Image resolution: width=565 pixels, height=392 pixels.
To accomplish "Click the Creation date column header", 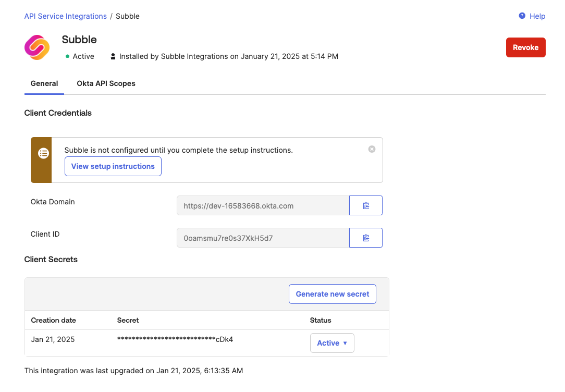I will point(53,320).
